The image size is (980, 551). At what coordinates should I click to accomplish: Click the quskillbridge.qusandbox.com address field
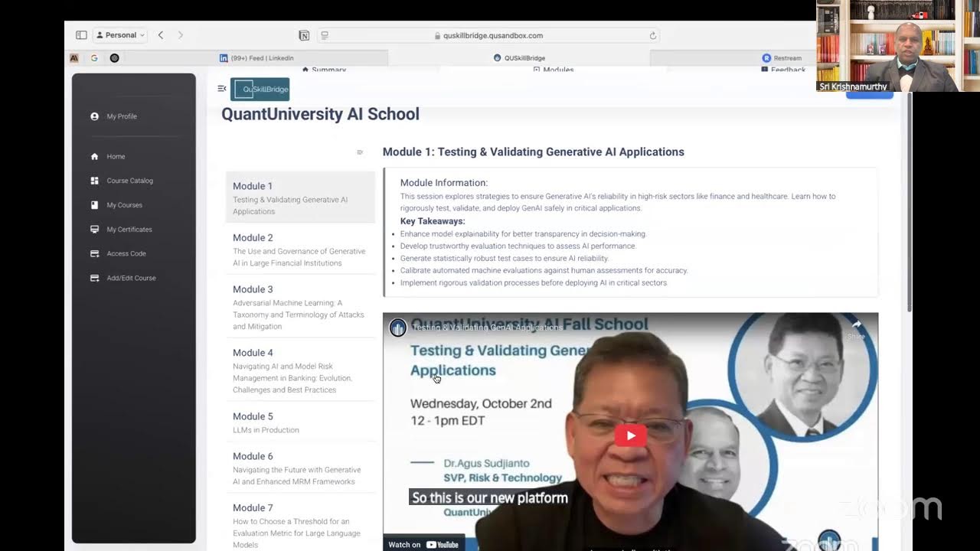[x=488, y=35]
